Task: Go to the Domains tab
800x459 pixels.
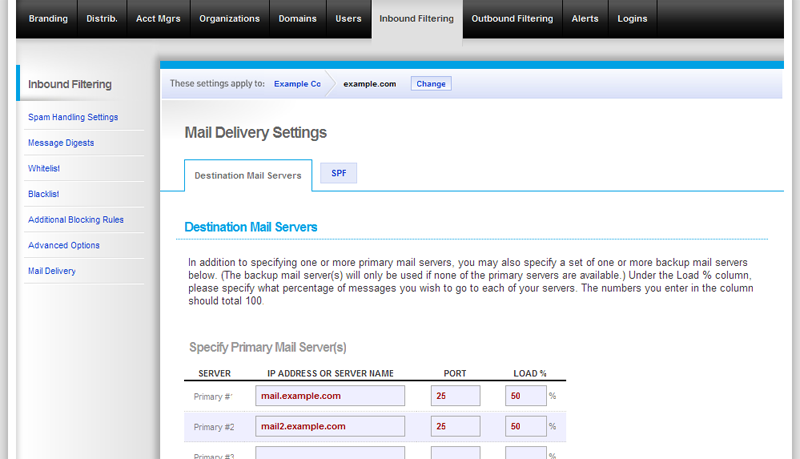Action: tap(297, 19)
